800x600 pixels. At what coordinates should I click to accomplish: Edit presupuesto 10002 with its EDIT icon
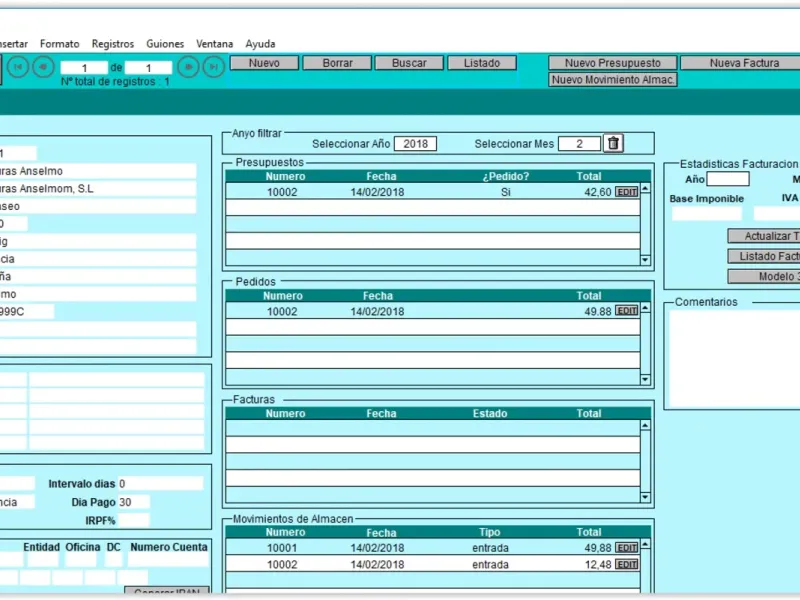627,192
